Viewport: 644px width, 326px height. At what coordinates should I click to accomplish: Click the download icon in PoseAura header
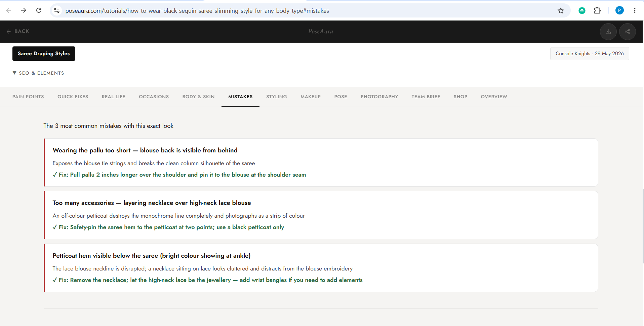coord(608,32)
